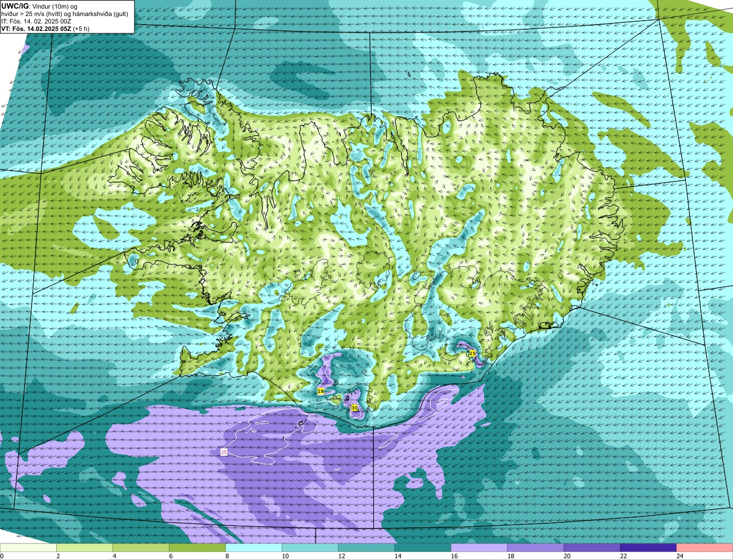Click the scale tick label 2

point(58,556)
